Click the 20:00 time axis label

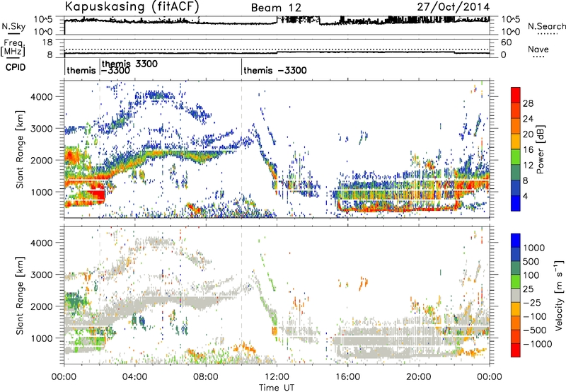coord(418,377)
